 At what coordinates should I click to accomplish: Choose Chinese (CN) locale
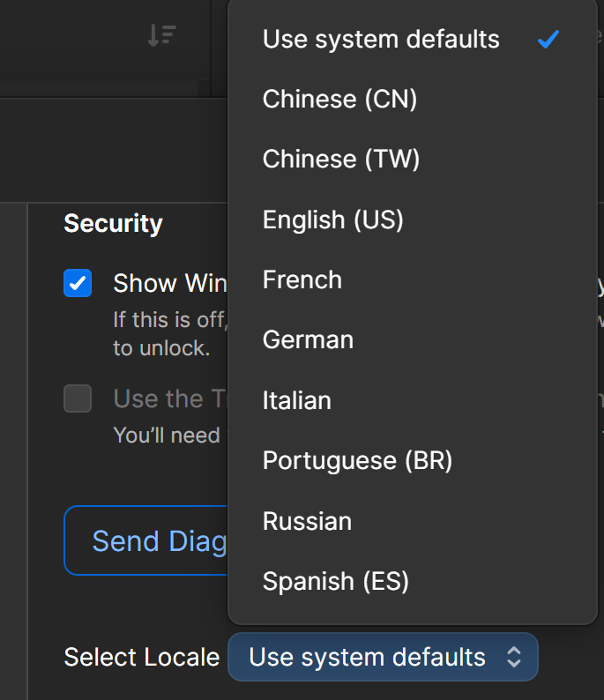pyautogui.click(x=339, y=99)
